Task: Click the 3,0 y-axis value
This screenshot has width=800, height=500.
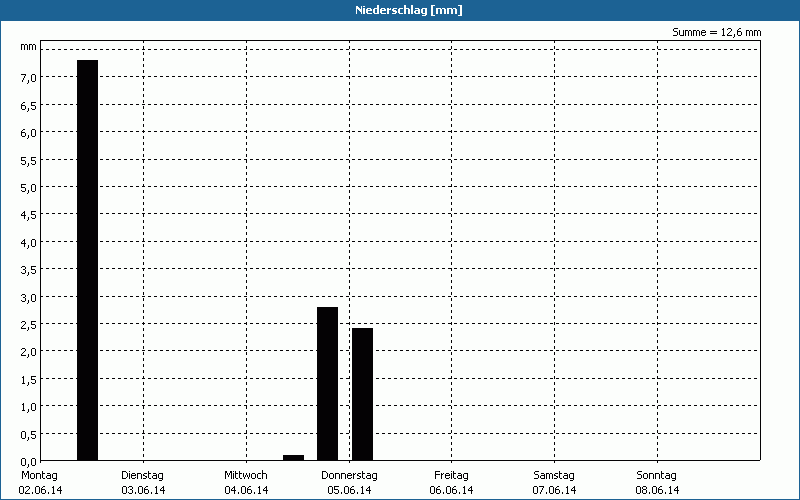Action: pos(28,297)
